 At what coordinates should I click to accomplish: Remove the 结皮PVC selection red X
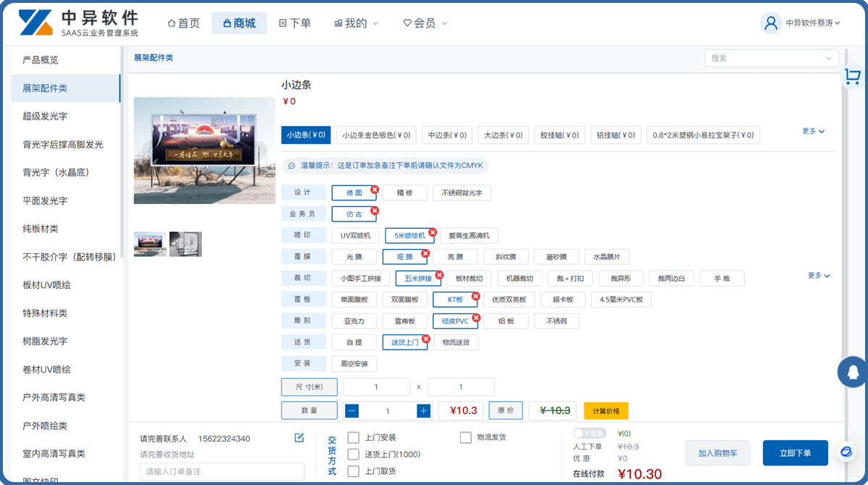pyautogui.click(x=475, y=318)
